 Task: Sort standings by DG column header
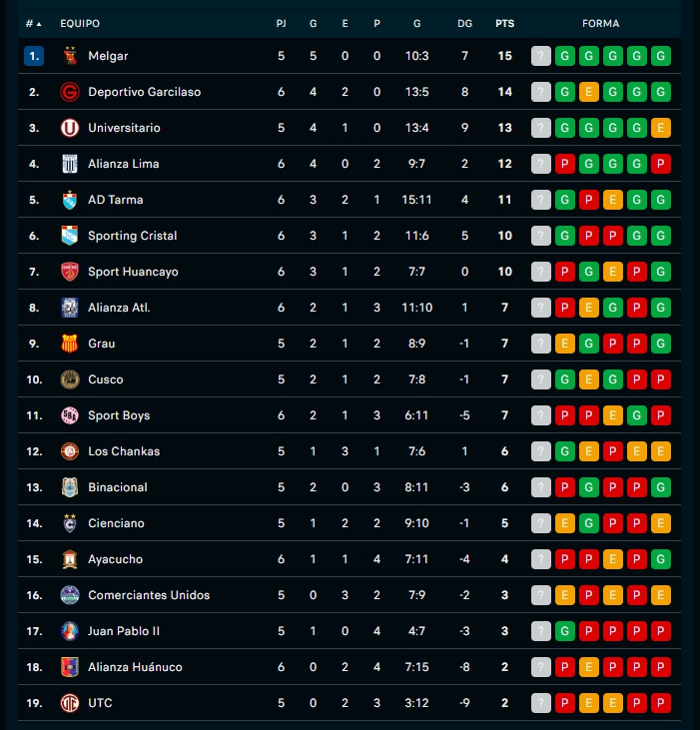pyautogui.click(x=464, y=23)
